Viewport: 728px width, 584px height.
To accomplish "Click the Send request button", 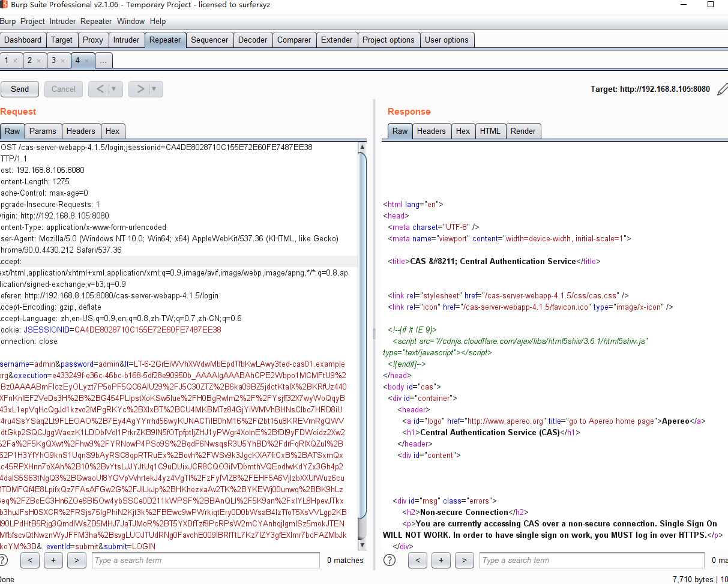I will coord(20,89).
